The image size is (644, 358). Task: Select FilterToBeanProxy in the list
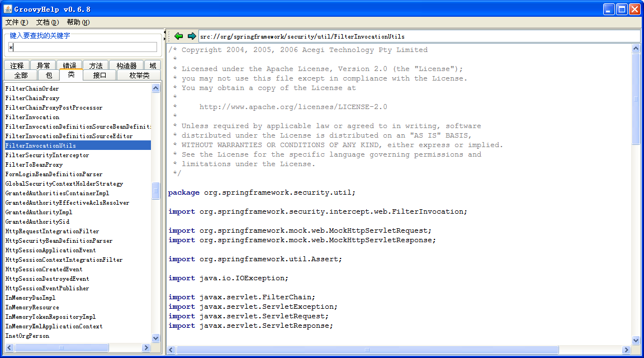click(78, 164)
